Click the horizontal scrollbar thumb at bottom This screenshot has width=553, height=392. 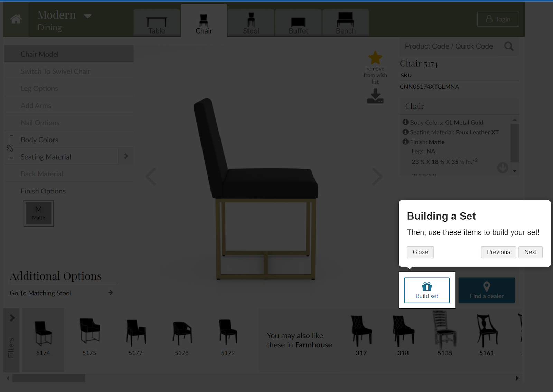coord(49,378)
